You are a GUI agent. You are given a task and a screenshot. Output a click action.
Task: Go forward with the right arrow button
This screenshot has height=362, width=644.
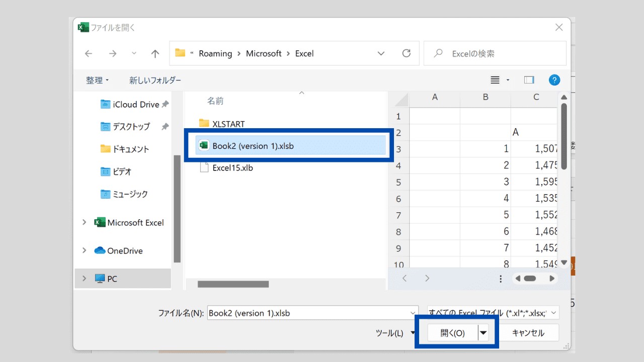point(113,53)
